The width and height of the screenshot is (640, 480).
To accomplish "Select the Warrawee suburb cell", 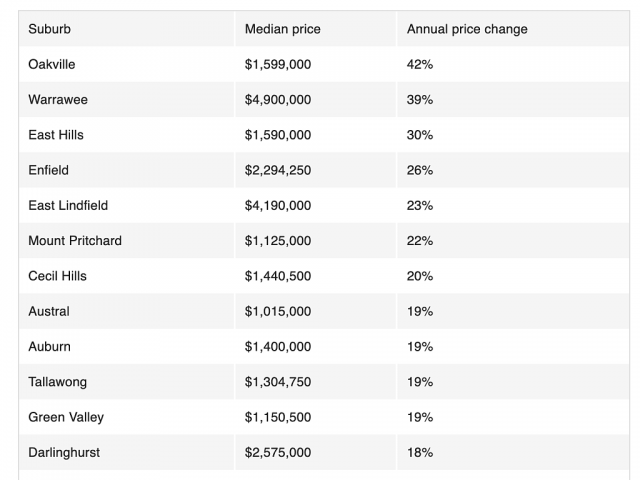I will [57, 100].
